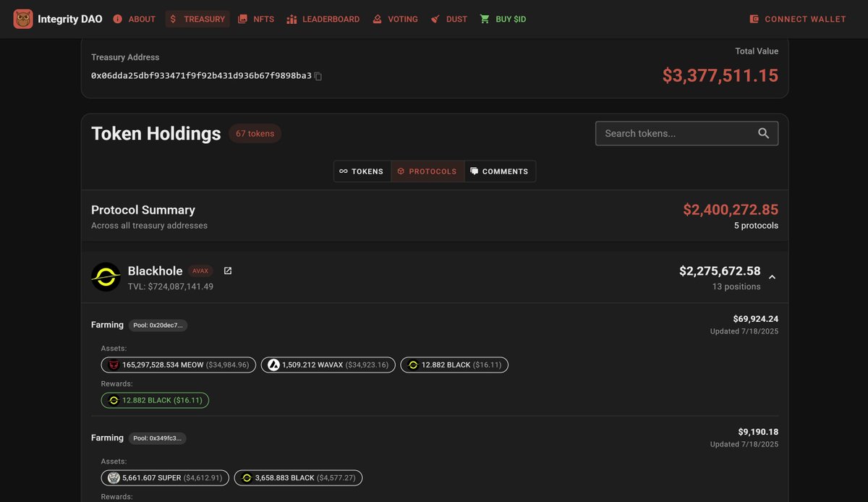868x502 pixels.
Task: Focus the Search tokens input field
Action: click(686, 133)
